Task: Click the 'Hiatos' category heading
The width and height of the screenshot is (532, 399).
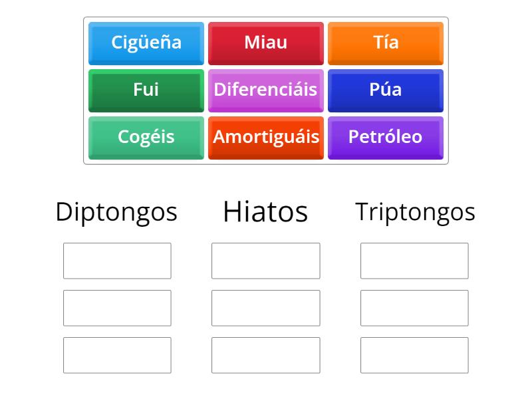Action: tap(266, 211)
